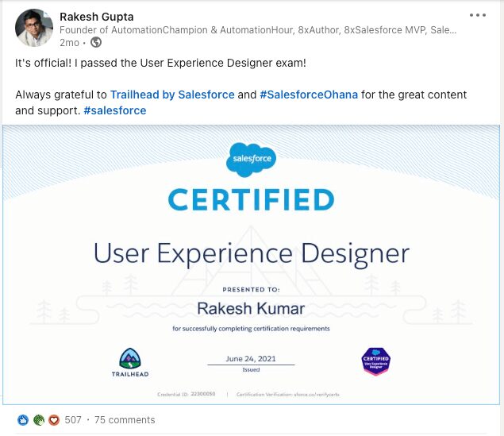Click the Rakesh Gupta author name
The height and width of the screenshot is (436, 504).
click(x=96, y=17)
